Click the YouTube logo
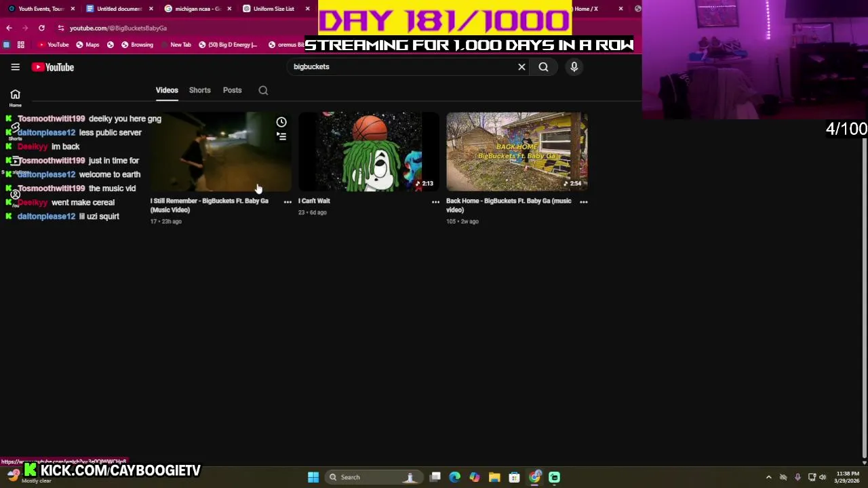Screen dimensions: 868x488 [x=53, y=67]
